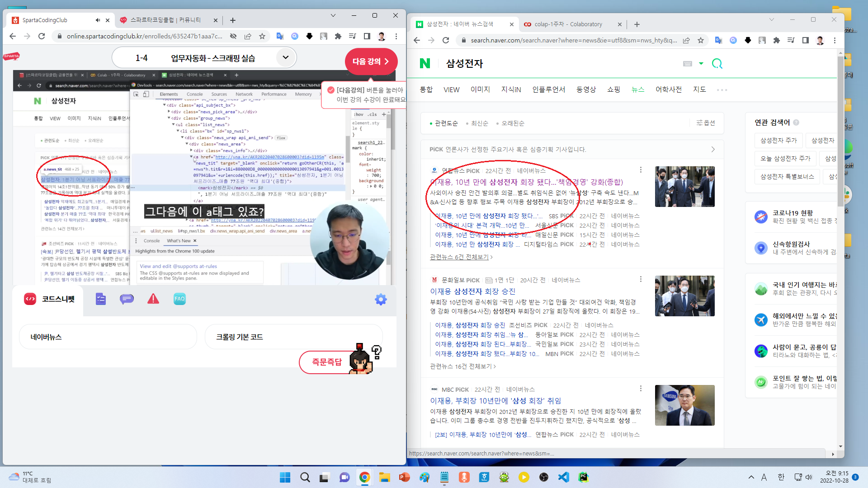Open PyCharm from the taskbar

[x=584, y=477]
